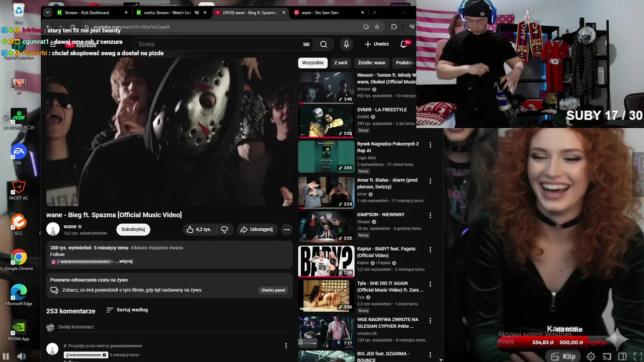Close the (3910) wane - Bieg tab
The height and width of the screenshot is (362, 644).
[284, 13]
